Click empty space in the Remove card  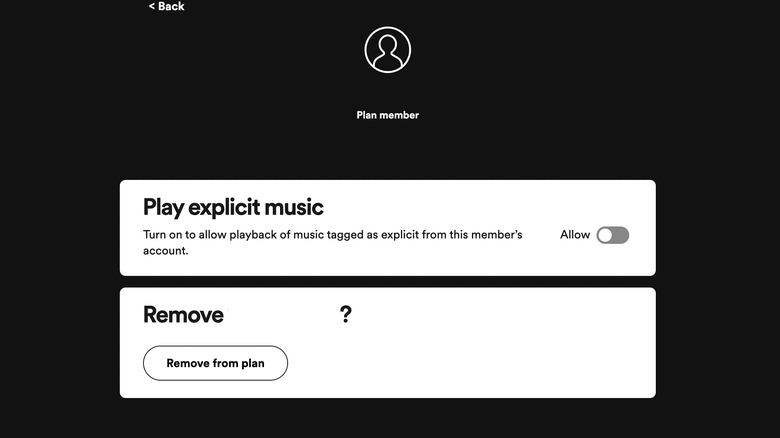pos(480,360)
